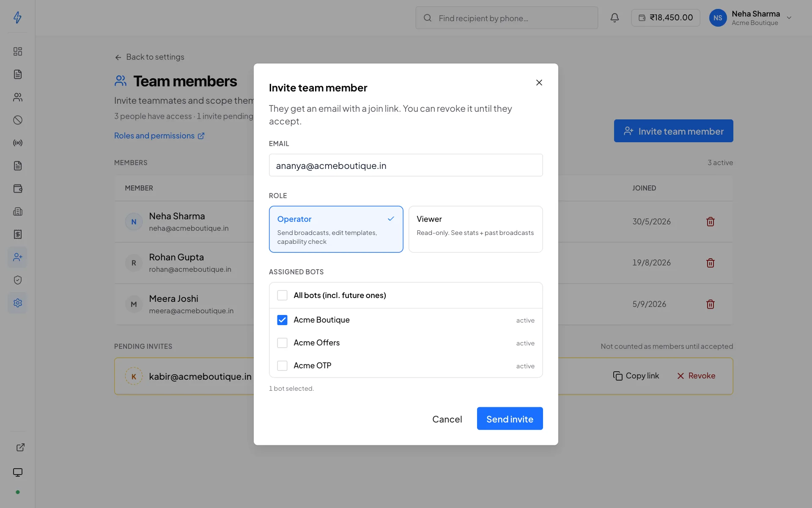812x508 pixels.
Task: Open the team add-user icon in sidebar
Action: tap(17, 257)
